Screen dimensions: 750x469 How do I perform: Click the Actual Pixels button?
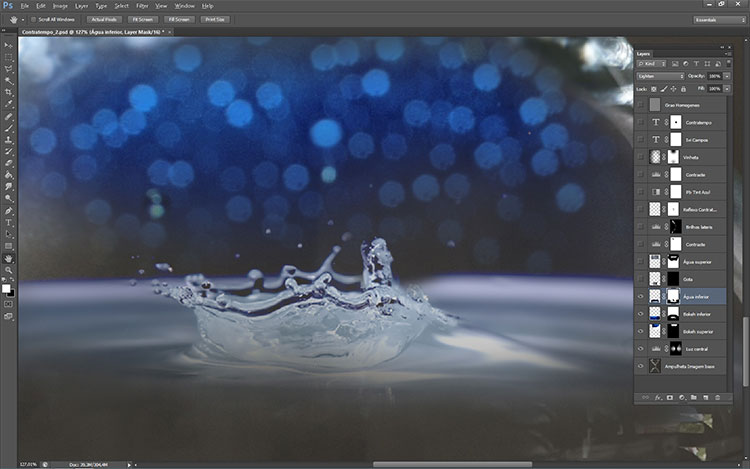pos(102,19)
